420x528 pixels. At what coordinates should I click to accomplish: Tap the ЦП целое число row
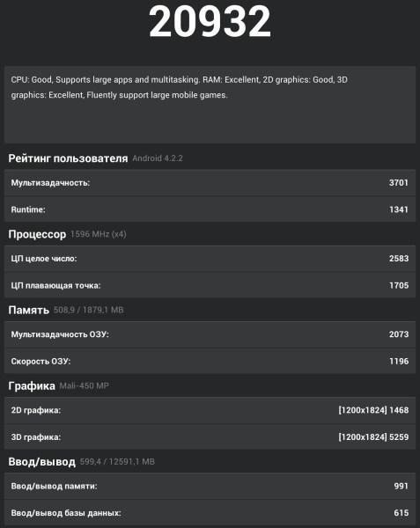click(x=210, y=258)
